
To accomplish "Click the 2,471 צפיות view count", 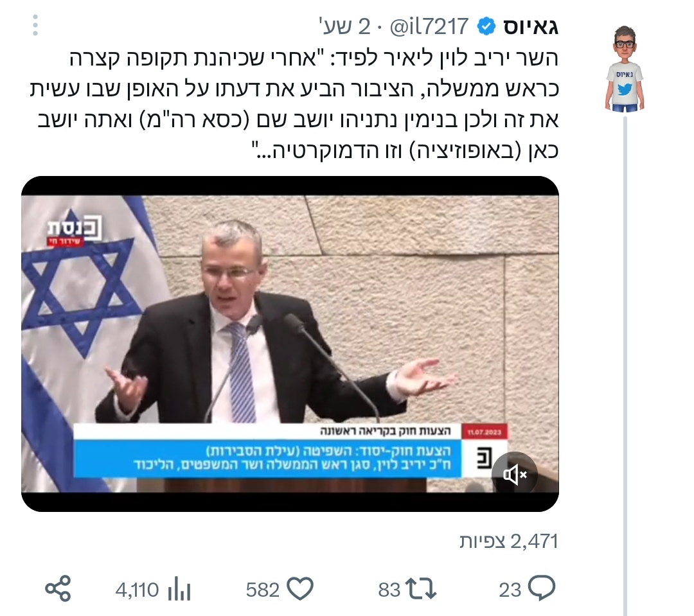I will (509, 541).
